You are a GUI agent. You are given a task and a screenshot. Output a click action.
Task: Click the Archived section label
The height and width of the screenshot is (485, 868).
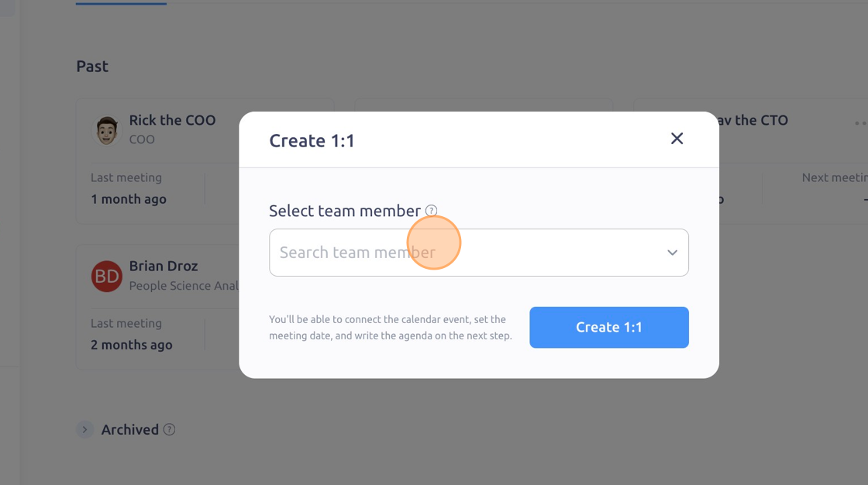129,430
